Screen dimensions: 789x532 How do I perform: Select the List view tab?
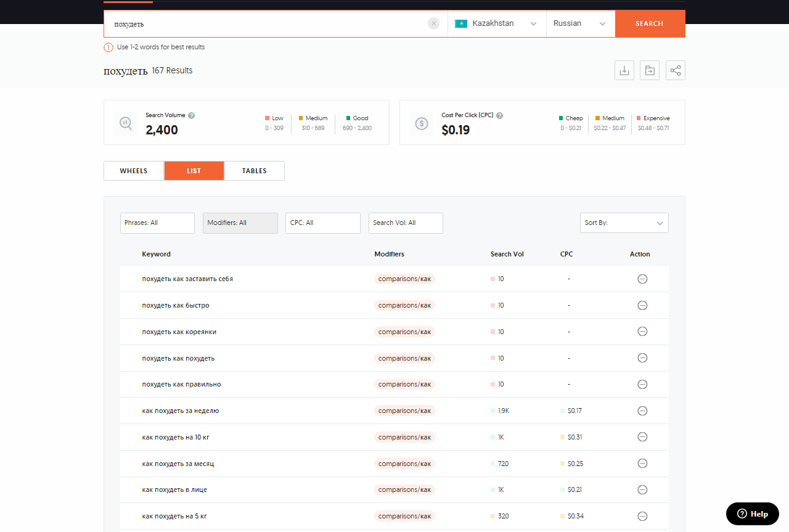pyautogui.click(x=194, y=171)
